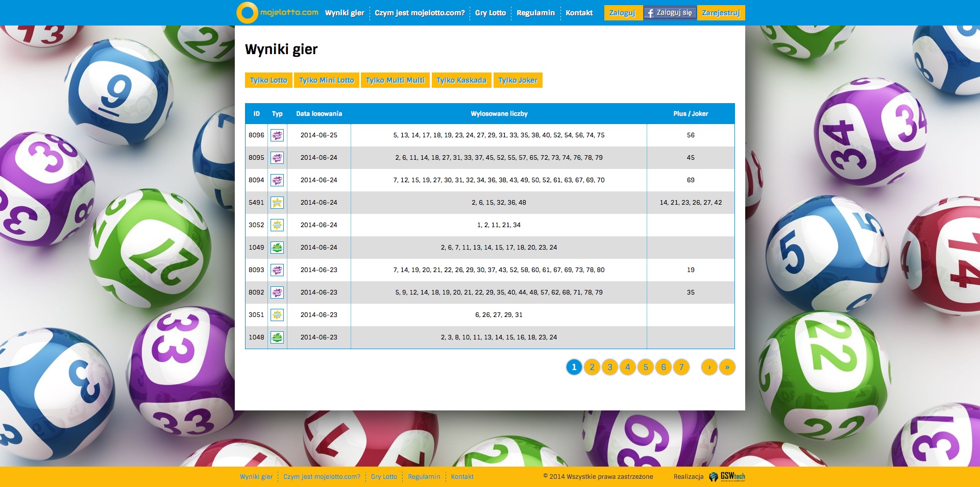Click the Kaskada icon in row 1049
The width and height of the screenshot is (980, 487).
[x=277, y=248]
